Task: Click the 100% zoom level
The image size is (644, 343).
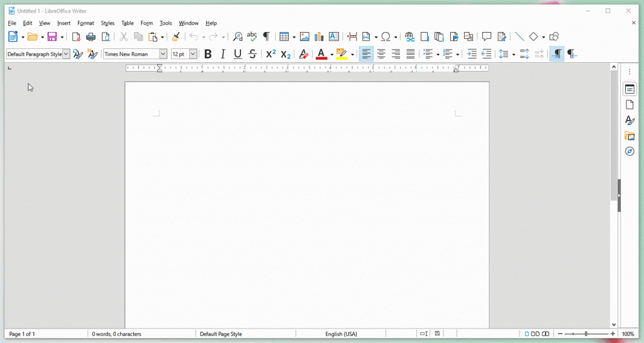Action: pos(628,334)
